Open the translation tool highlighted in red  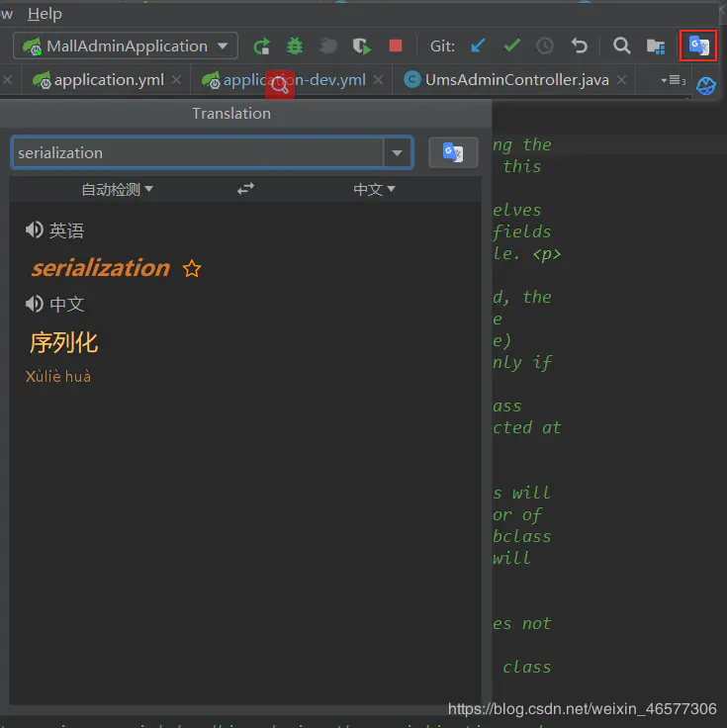[698, 45]
